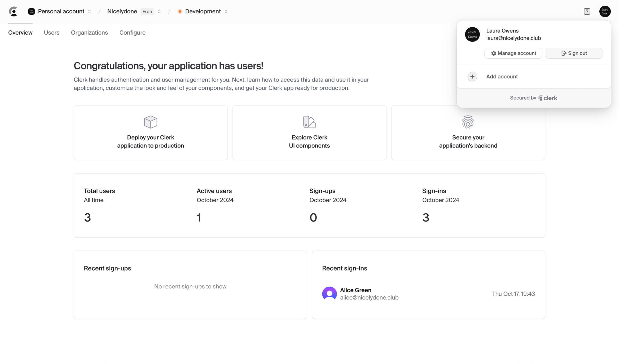
Task: Click 'No recent sign-ups to show' text
Action: [x=190, y=287]
